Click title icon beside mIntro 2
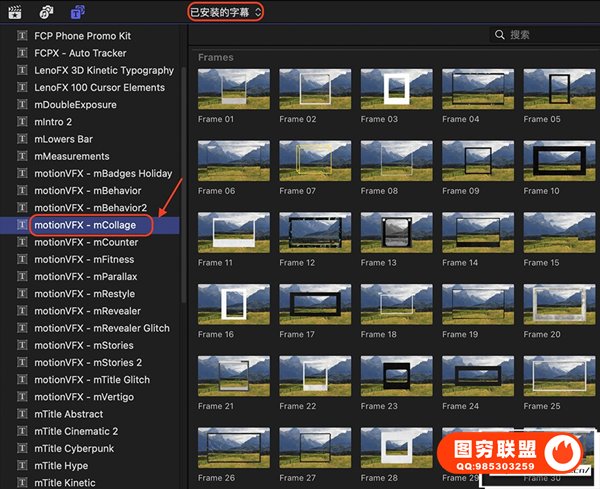 click(x=22, y=122)
